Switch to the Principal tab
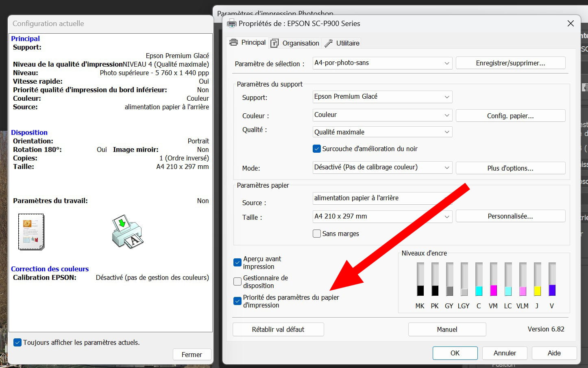Image resolution: width=588 pixels, height=368 pixels. 247,42
